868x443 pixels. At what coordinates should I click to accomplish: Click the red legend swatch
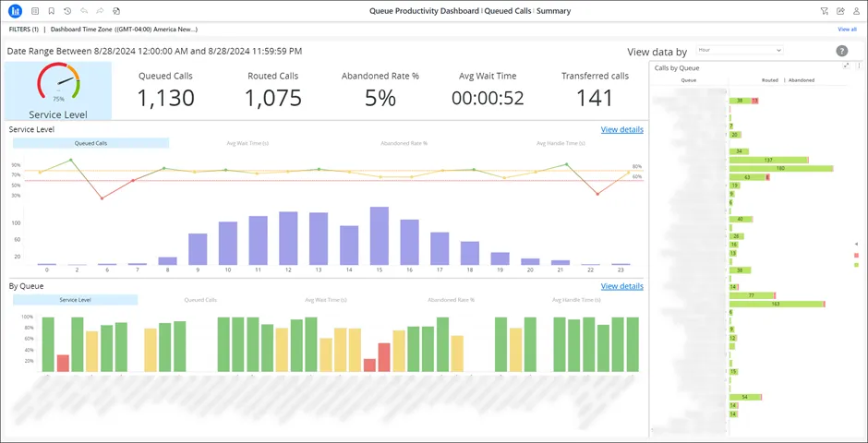click(x=856, y=255)
